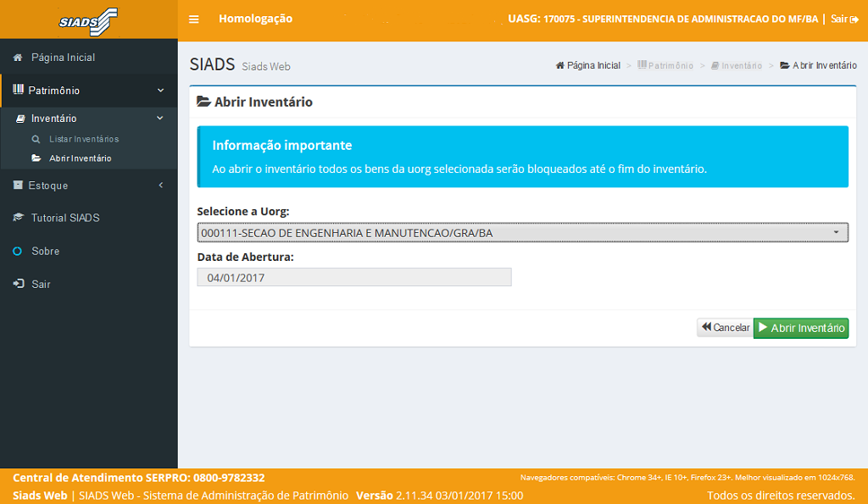This screenshot has width=868, height=504.
Task: Open the Selecione a Uorg dropdown
Action: (522, 233)
